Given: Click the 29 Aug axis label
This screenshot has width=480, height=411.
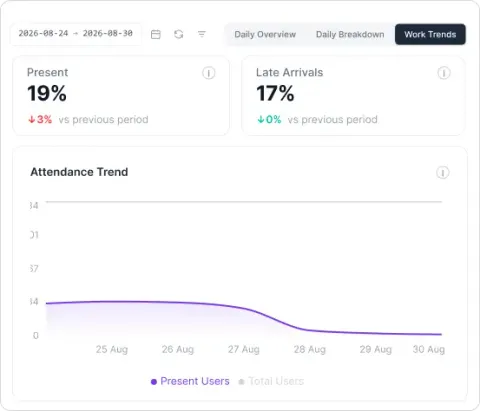Looking at the screenshot, I should (x=376, y=349).
